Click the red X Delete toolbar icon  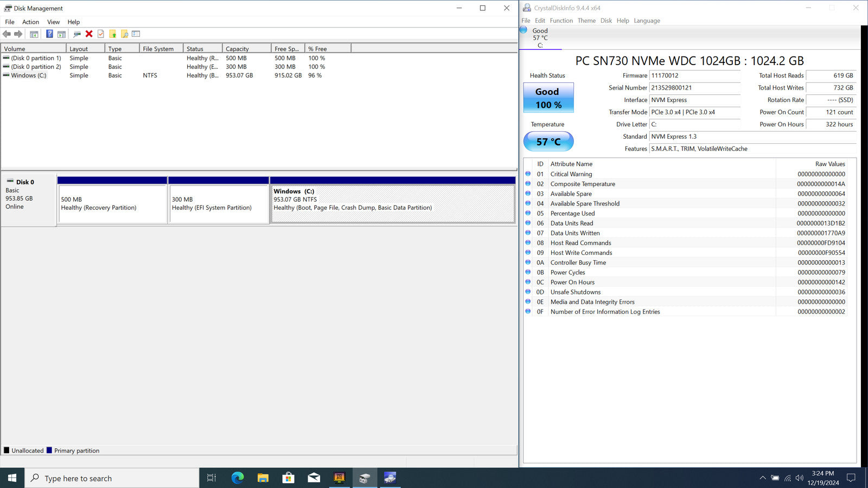(89, 34)
